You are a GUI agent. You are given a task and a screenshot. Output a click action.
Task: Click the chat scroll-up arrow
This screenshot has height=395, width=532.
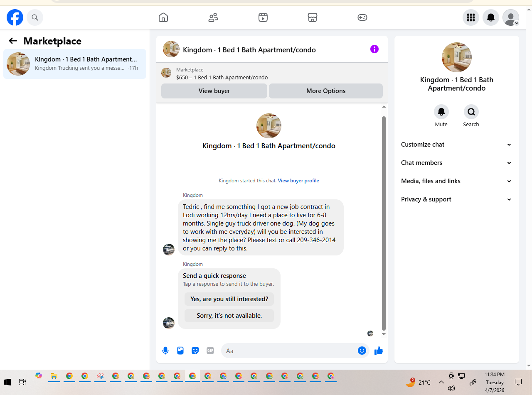(x=384, y=107)
